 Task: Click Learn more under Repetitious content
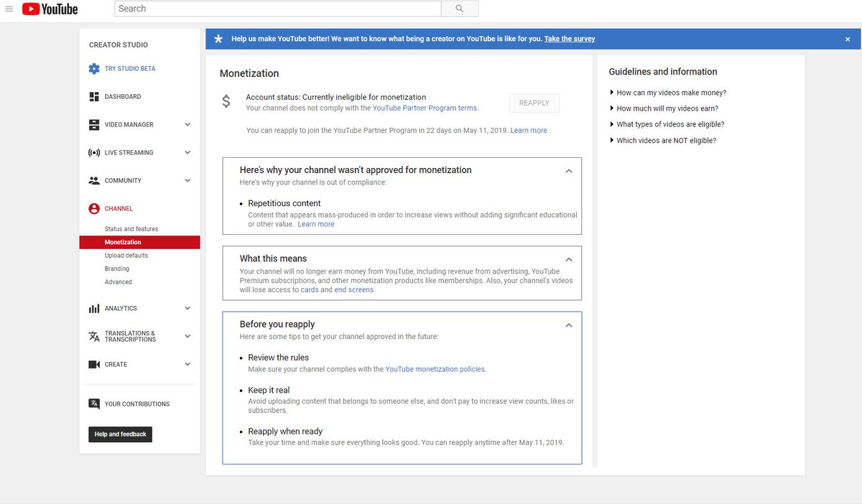tap(316, 224)
